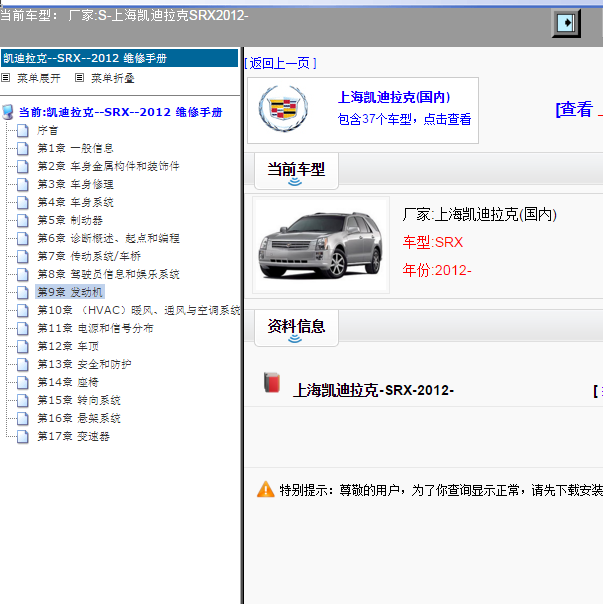Go back via 返回上一页 link

(281, 63)
